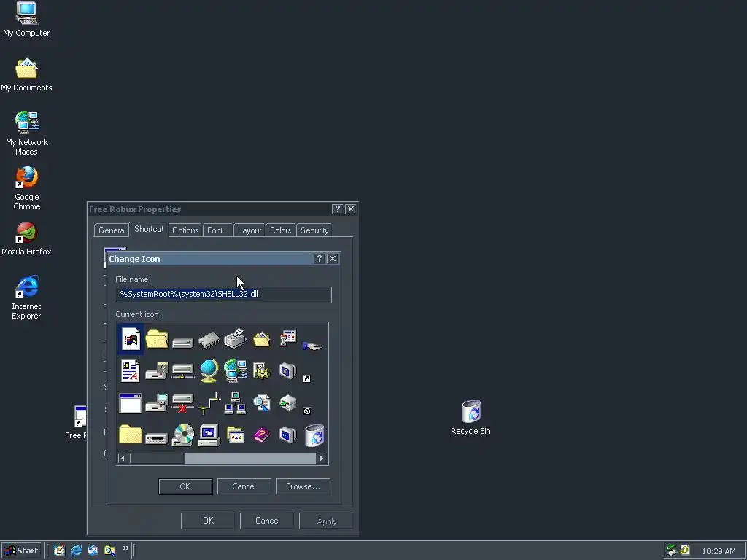The width and height of the screenshot is (747, 560).
Task: Click Cancel in Free Robux Properties window
Action: pyautogui.click(x=267, y=521)
